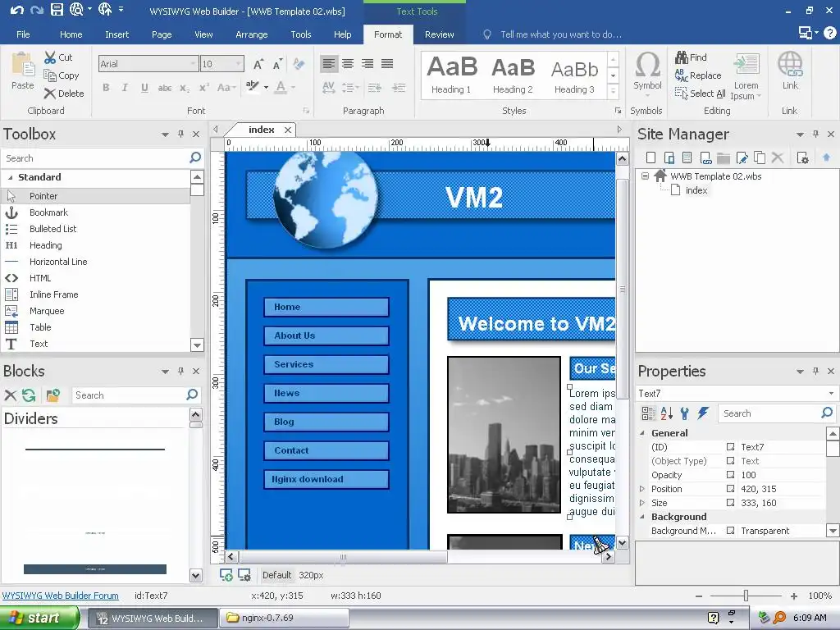Click the edit page pencil icon in Site Manager
Image resolution: width=840 pixels, height=630 pixels.
tap(742, 157)
